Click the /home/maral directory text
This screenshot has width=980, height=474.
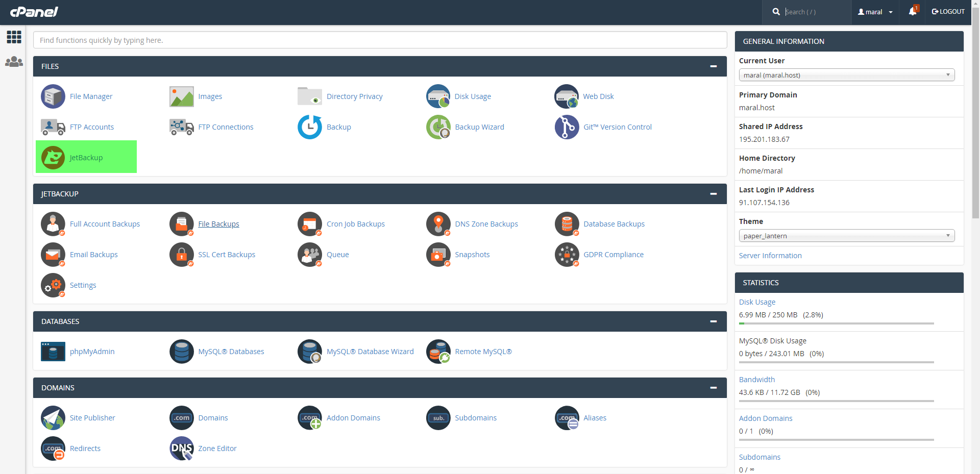click(x=761, y=171)
